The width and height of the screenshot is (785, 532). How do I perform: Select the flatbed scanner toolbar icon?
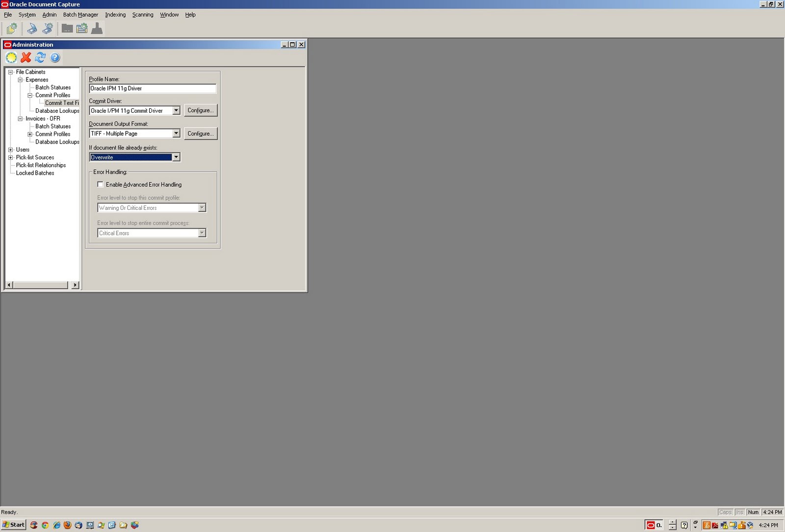tap(31, 28)
